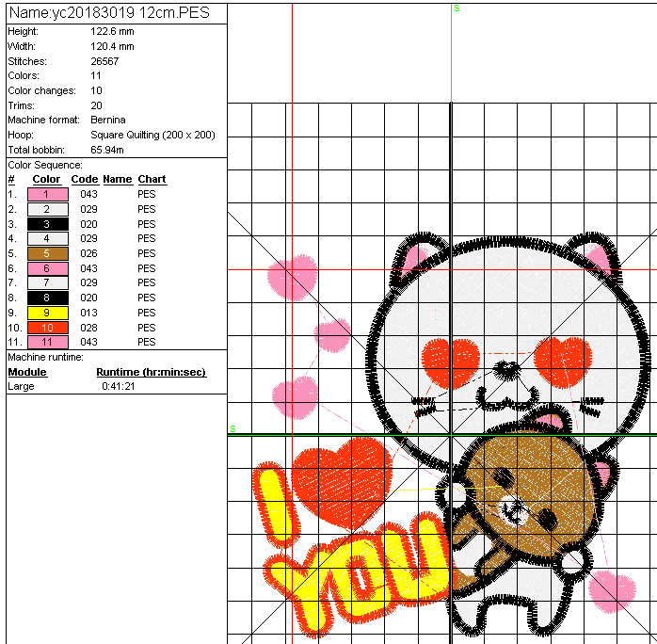Screen dimensions: 657x644
Task: Click the Large module entry
Action: 21,386
